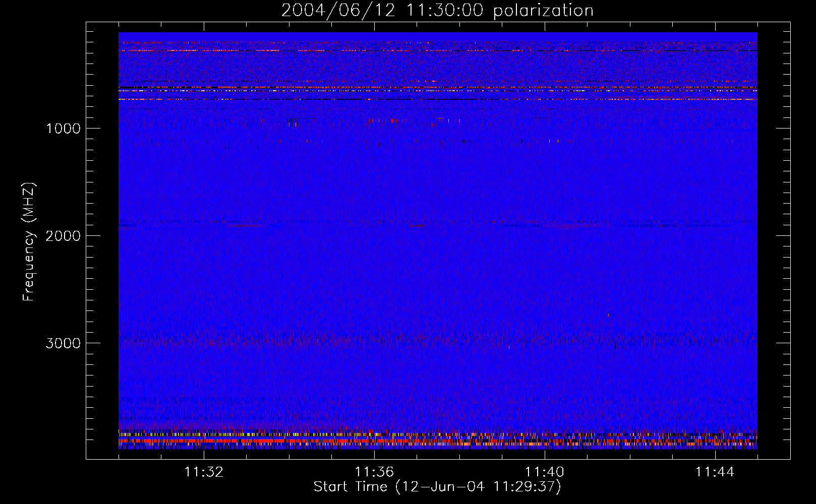Click the plot title '2004/06/12 11:30:00 polarization'
Image resolution: width=816 pixels, height=504 pixels.
437,11
